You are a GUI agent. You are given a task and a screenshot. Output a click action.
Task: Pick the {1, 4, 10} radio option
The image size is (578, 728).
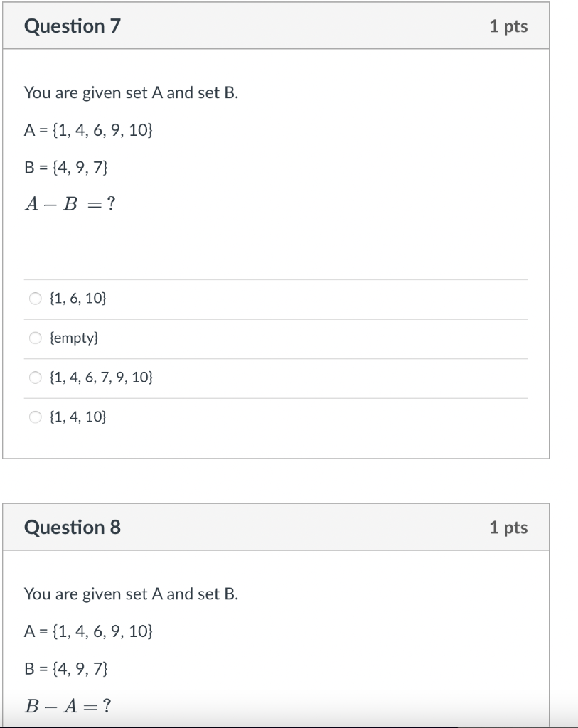(36, 417)
